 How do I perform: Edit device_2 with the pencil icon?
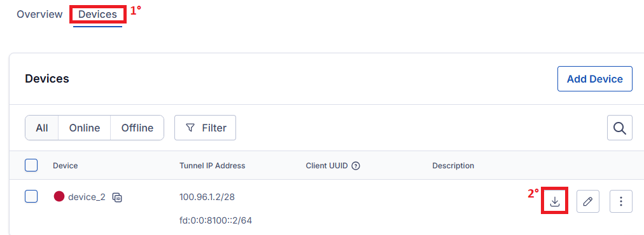[x=588, y=201]
